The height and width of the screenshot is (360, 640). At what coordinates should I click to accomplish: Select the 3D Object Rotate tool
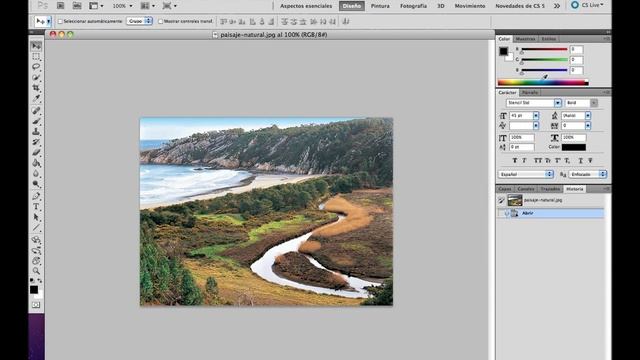click(36, 240)
